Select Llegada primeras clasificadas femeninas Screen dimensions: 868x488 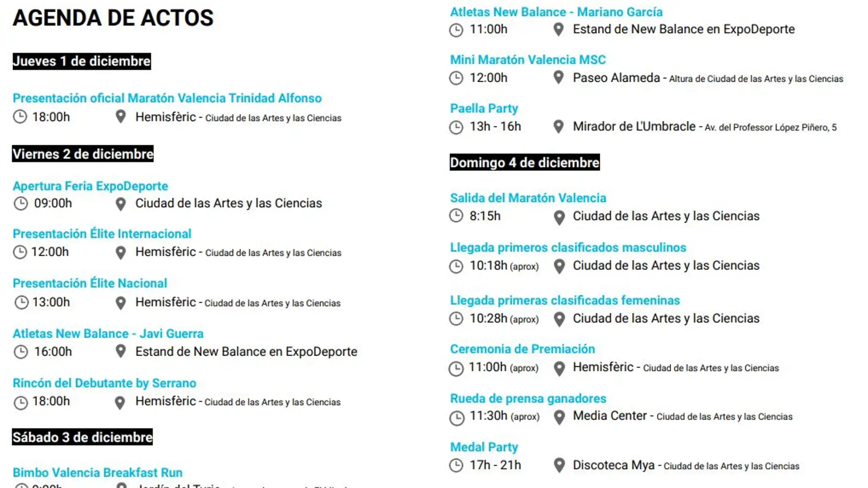coord(565,300)
